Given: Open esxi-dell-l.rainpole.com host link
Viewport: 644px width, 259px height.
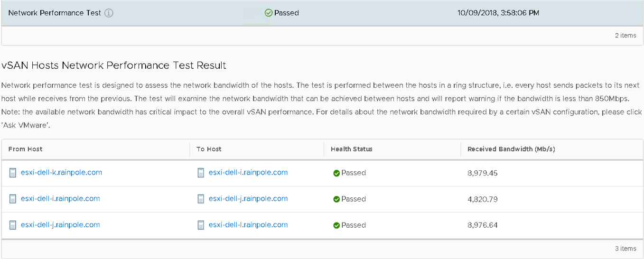Looking at the screenshot, I should click(248, 225).
